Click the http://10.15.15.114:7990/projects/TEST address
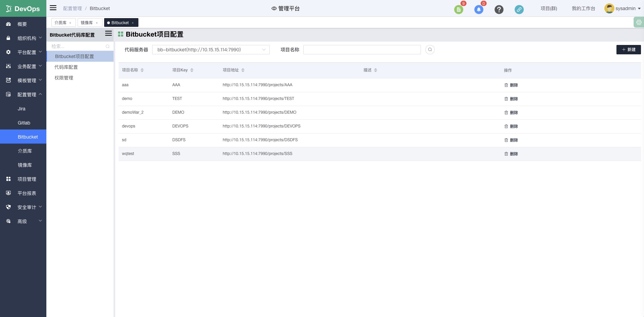644x317 pixels. (258, 99)
